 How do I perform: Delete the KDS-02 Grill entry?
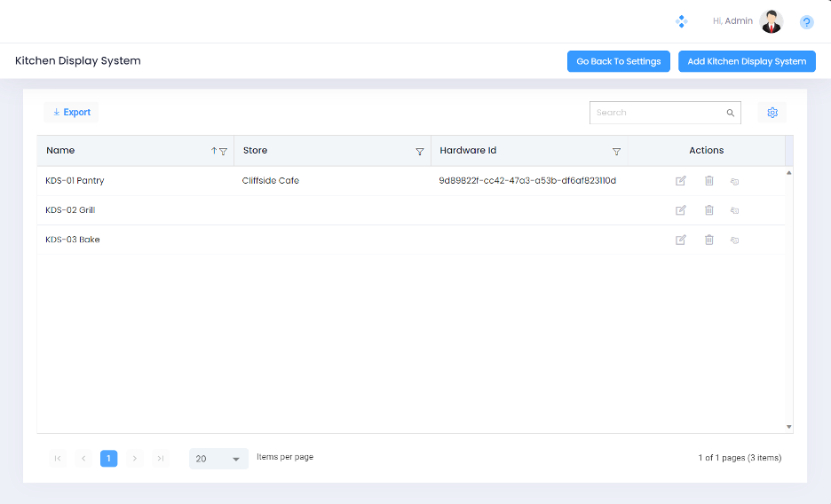[x=708, y=210]
